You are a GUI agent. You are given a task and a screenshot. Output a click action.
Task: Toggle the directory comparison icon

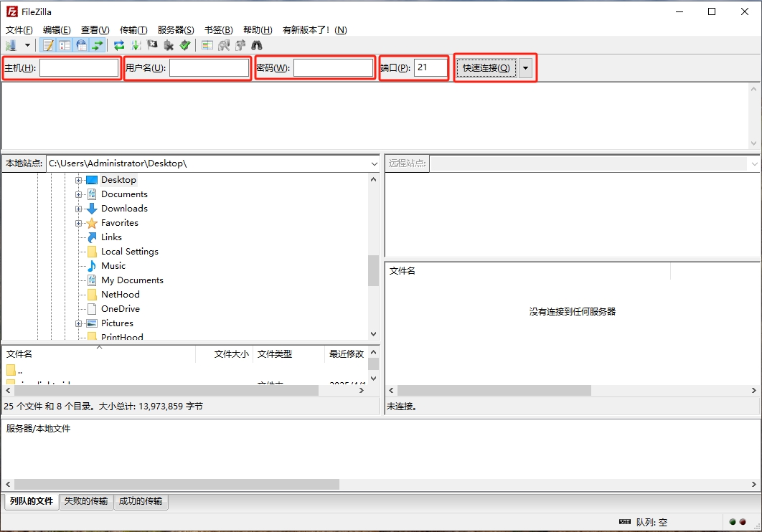224,46
